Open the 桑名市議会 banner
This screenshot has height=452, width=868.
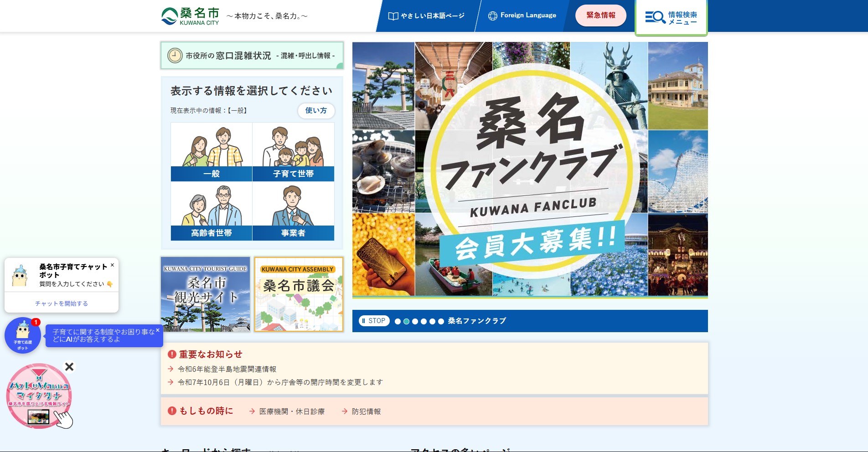pyautogui.click(x=299, y=294)
